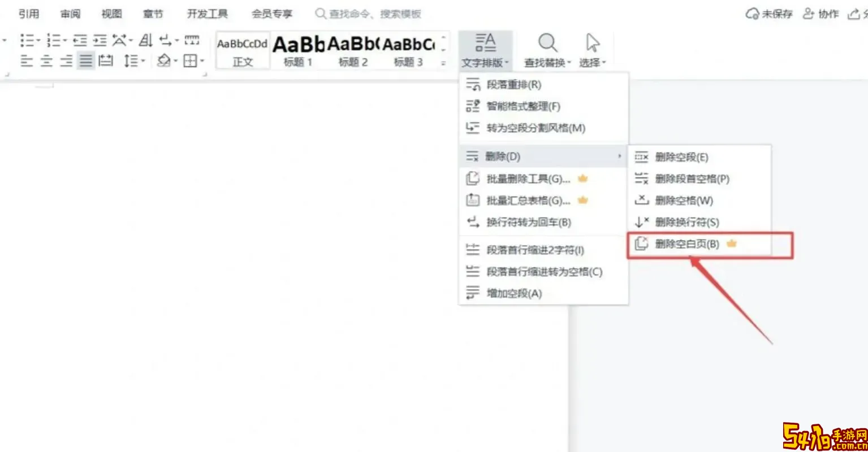The image size is (868, 452).
Task: Choose 删除段首空格(P) in submenu
Action: point(700,179)
